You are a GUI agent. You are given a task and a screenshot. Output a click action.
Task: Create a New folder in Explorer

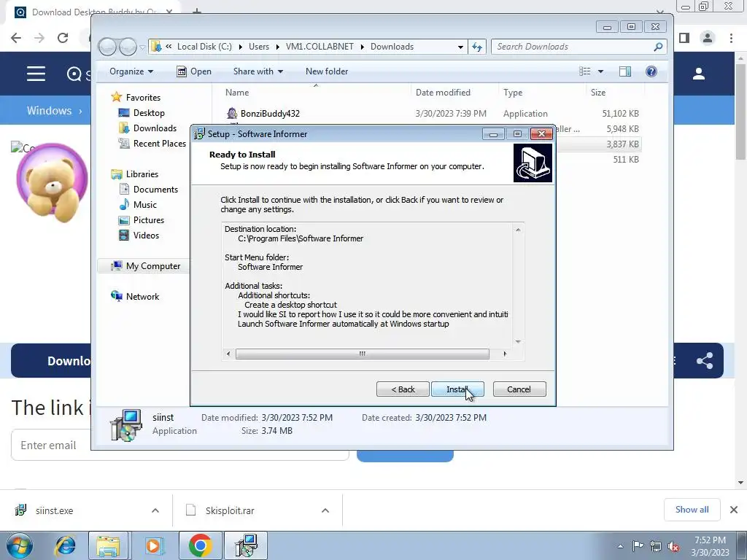tap(327, 71)
